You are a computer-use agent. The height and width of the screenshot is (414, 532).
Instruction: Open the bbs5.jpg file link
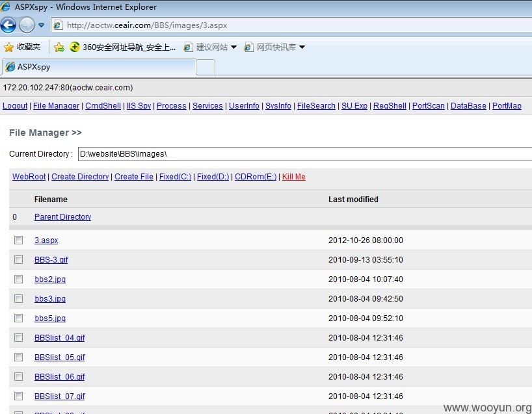point(50,318)
